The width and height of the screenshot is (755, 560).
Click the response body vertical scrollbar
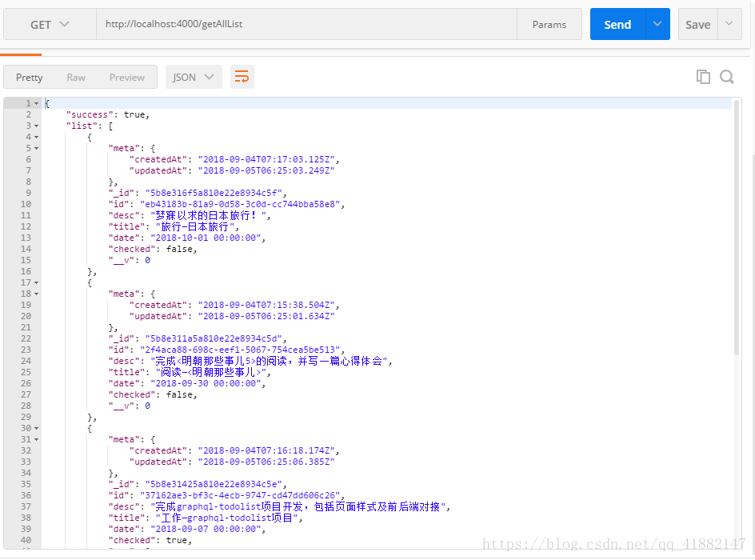tap(737, 228)
